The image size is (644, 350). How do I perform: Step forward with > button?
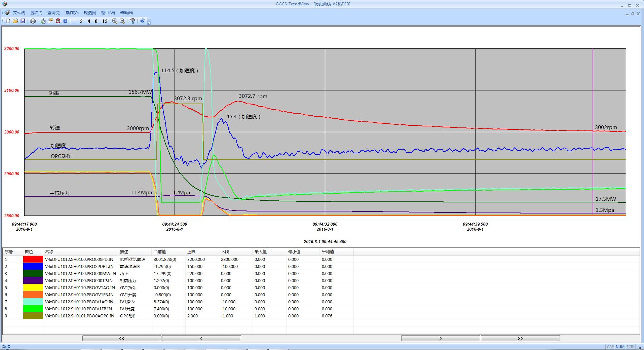tap(441, 338)
